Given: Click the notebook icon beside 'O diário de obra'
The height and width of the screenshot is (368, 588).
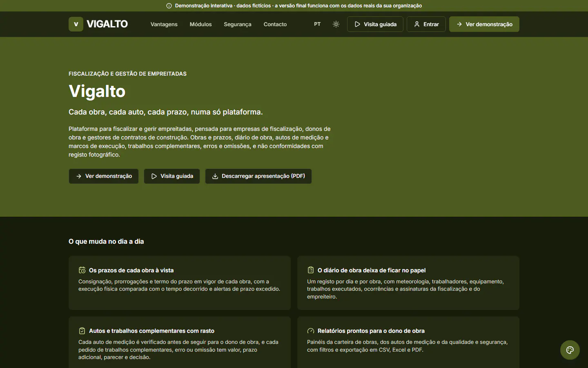Looking at the screenshot, I should 311,270.
